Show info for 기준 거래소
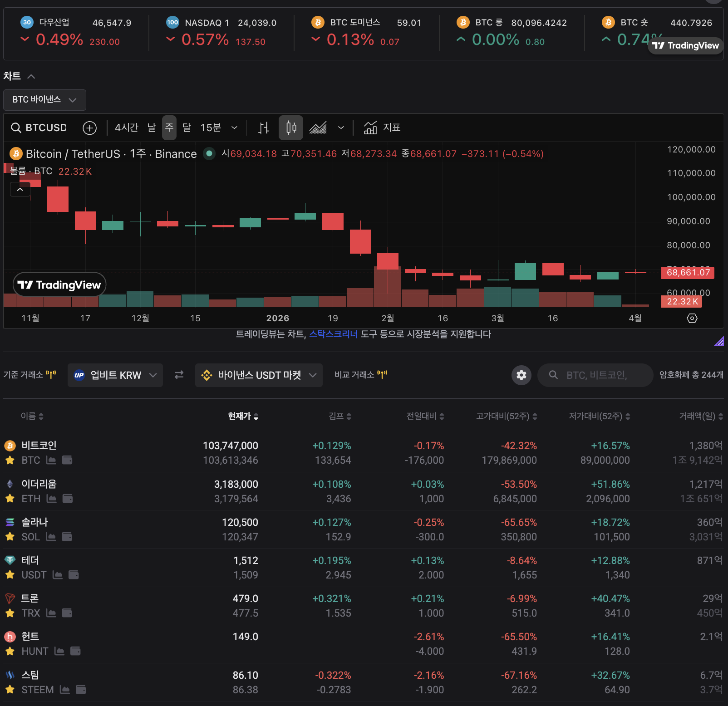The image size is (728, 706). (x=51, y=375)
